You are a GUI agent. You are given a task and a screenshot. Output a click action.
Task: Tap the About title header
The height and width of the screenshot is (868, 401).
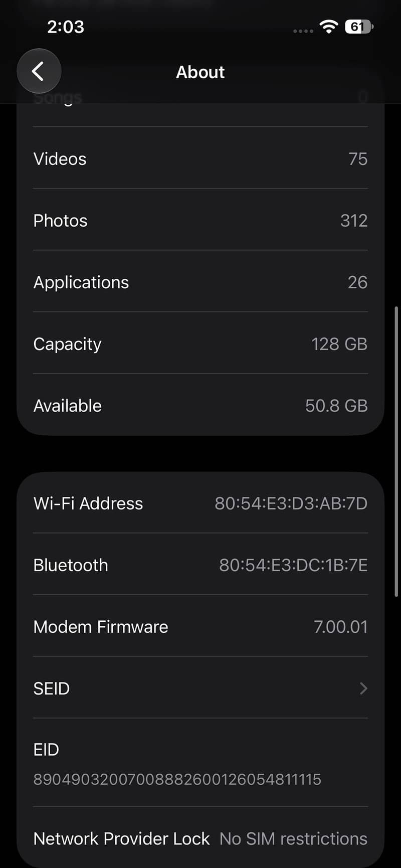[200, 72]
